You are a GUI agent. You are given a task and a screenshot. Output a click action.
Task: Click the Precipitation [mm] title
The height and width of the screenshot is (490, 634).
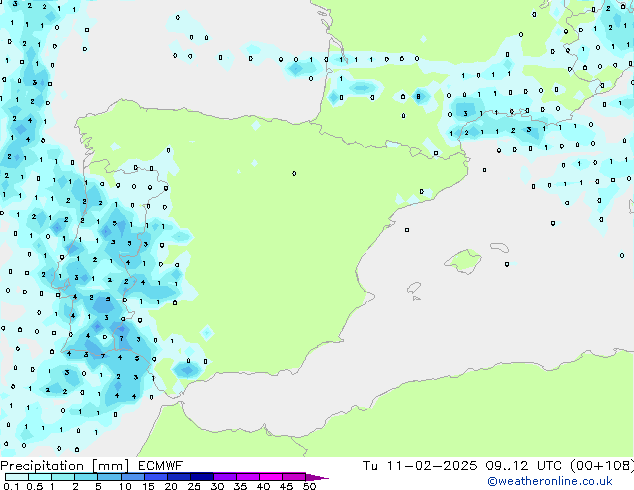60,466
